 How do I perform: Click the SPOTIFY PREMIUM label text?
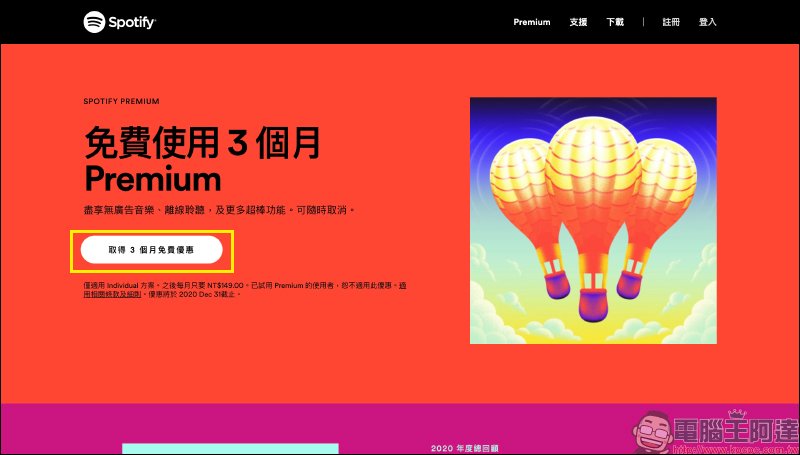coord(121,101)
